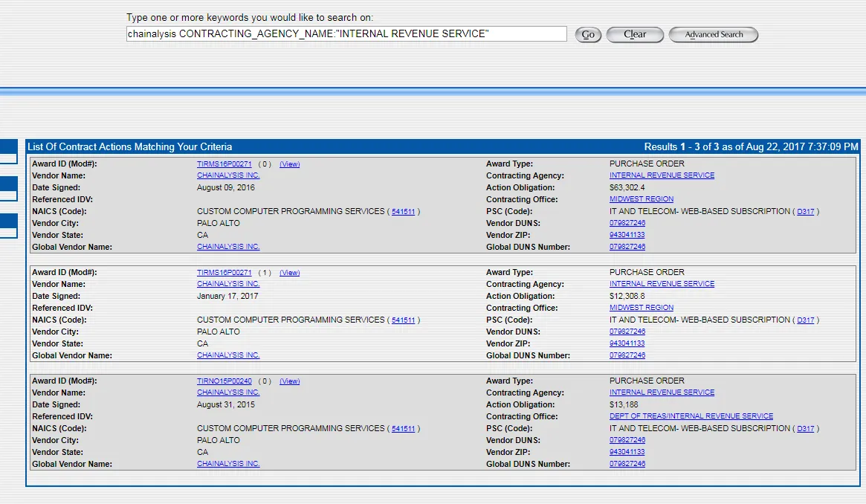The image size is (866, 504).
Task: Open Global DUNS Number in first result
Action: pos(627,247)
